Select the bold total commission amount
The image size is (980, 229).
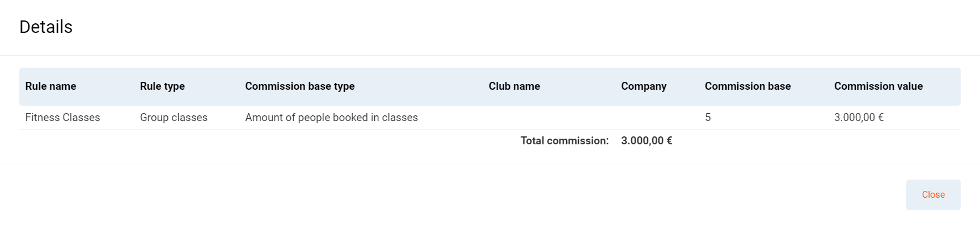646,141
